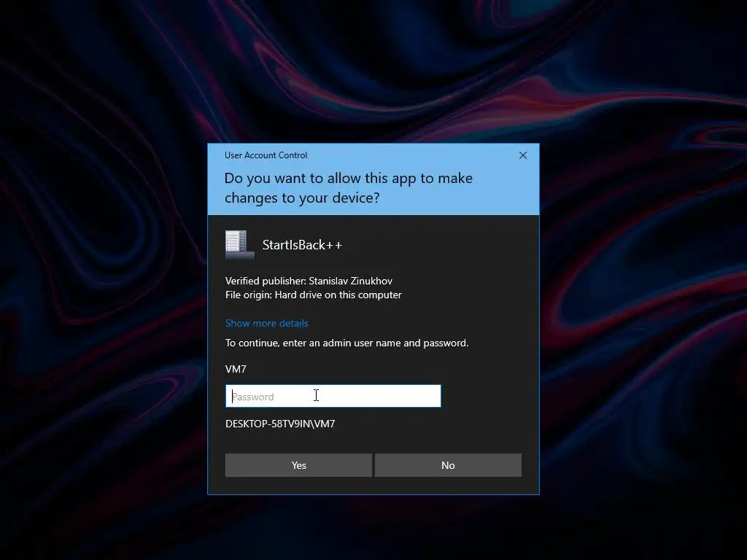Click the Verified publisher: Stanislav Zinukhov text
747x560 pixels.
pyautogui.click(x=309, y=281)
